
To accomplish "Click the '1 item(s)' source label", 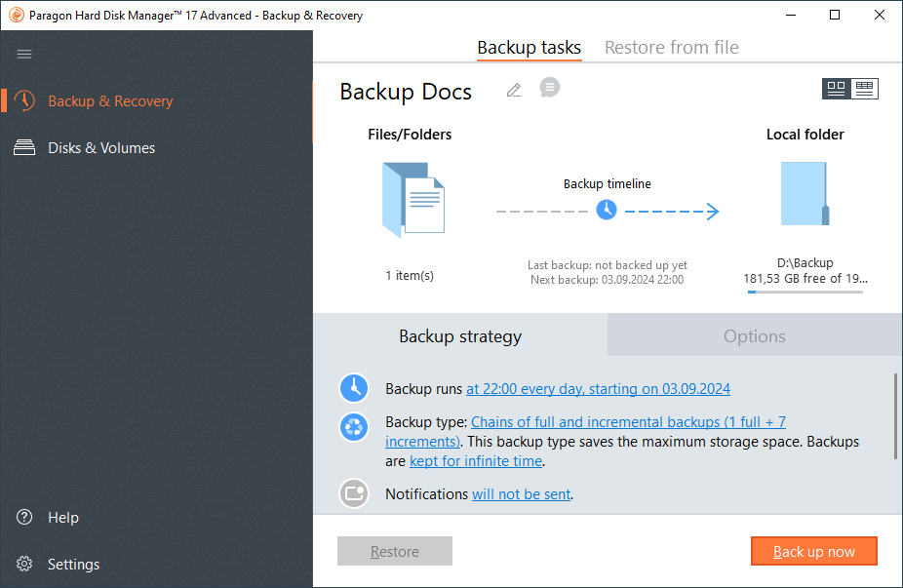I will click(410, 275).
